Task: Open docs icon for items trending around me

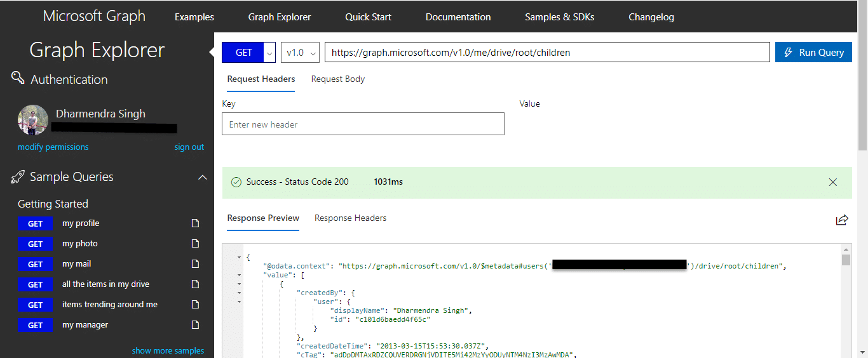Action: pyautogui.click(x=196, y=305)
